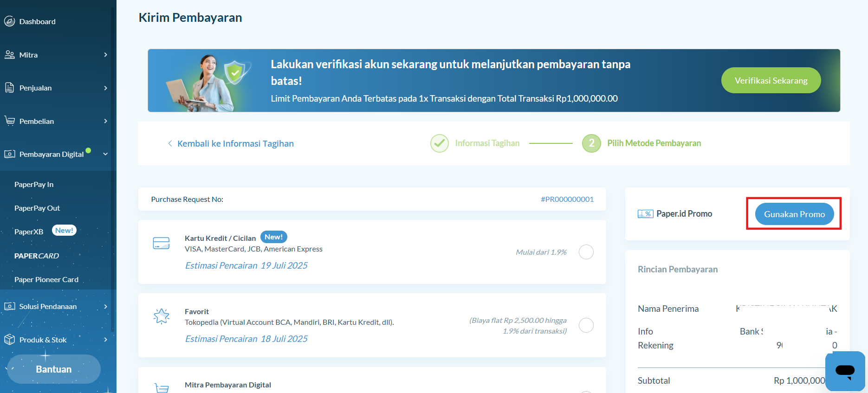Click the Mitra people icon

tap(9, 55)
